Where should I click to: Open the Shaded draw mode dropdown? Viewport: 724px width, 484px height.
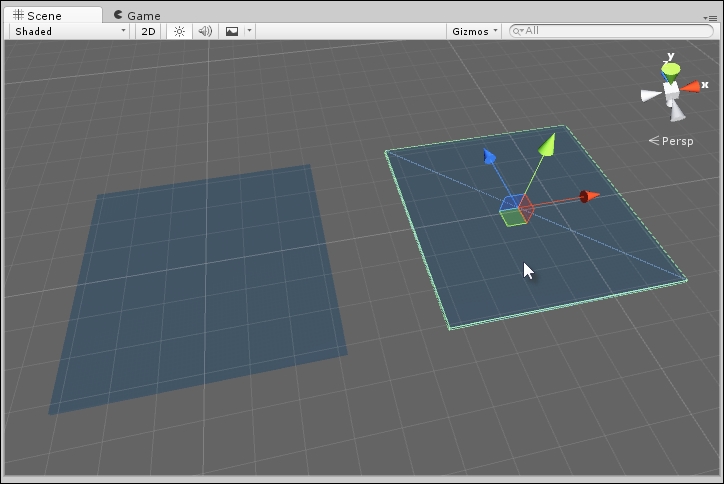coord(70,31)
